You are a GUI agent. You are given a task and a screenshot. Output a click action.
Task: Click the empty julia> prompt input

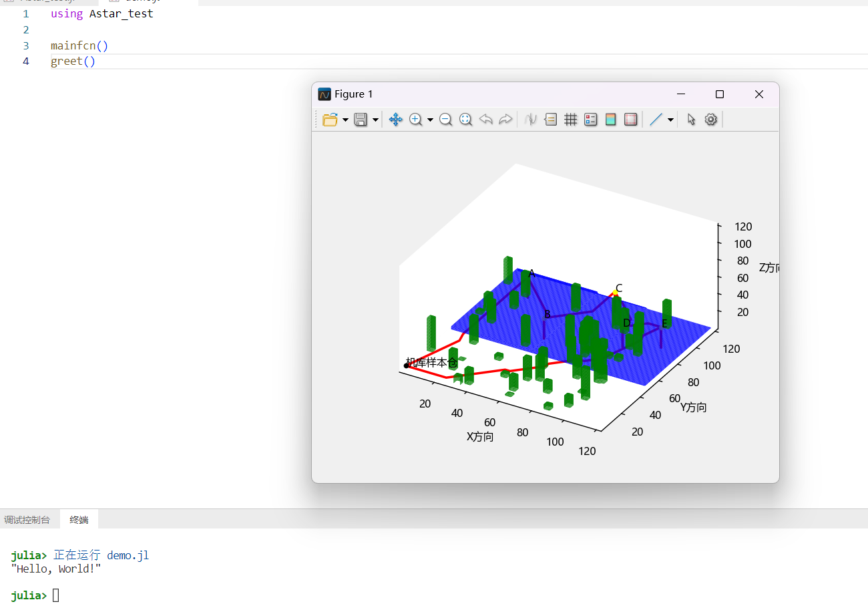click(x=56, y=595)
